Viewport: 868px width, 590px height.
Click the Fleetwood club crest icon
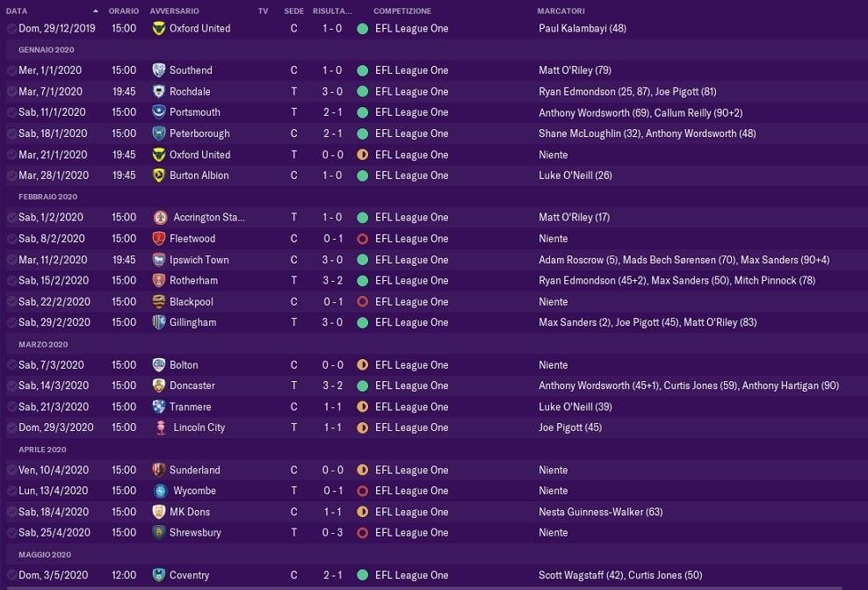[x=158, y=239]
